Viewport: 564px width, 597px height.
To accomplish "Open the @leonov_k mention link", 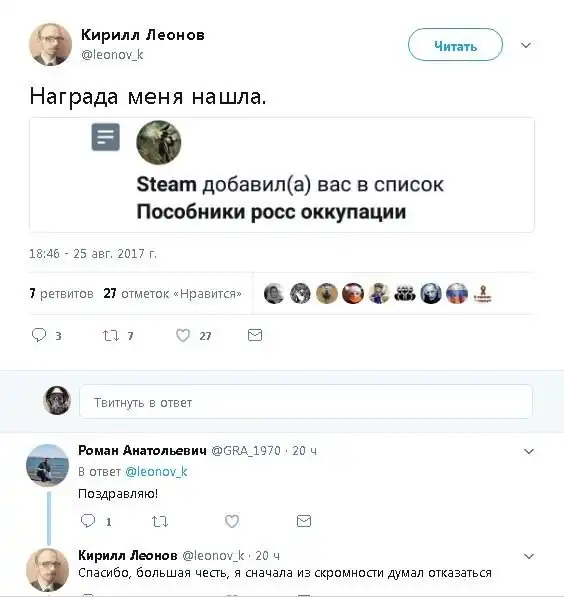I will coord(156,472).
